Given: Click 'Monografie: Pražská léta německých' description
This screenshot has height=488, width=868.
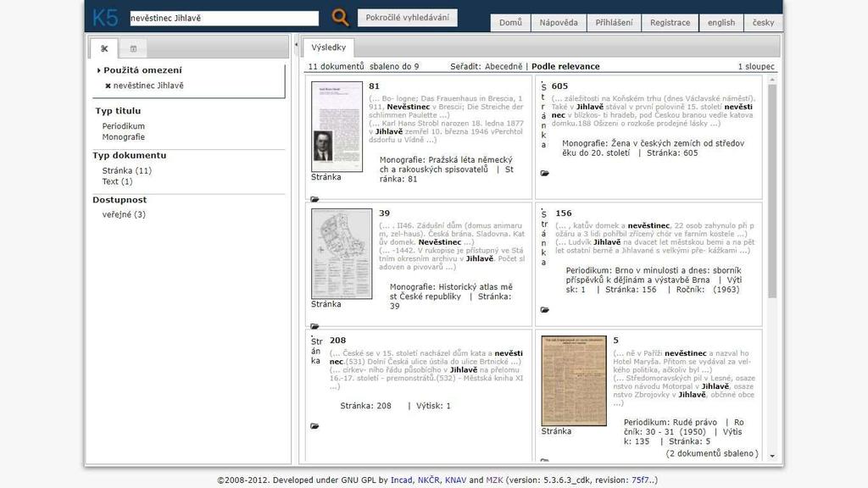Looking at the screenshot, I should tap(446, 169).
